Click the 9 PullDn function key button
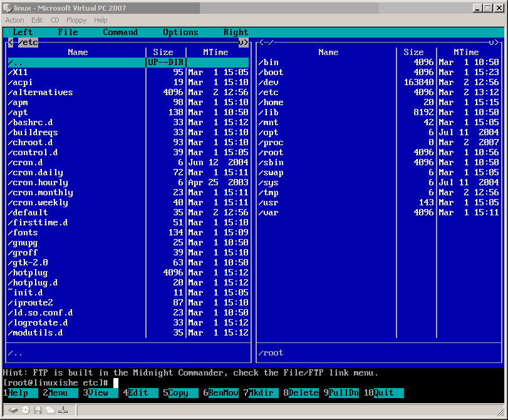 click(x=341, y=393)
